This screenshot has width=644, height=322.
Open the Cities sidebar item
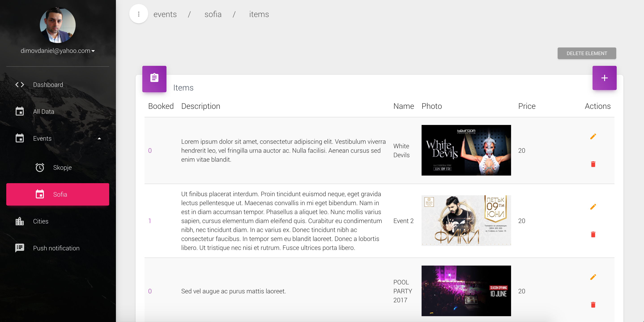[41, 221]
